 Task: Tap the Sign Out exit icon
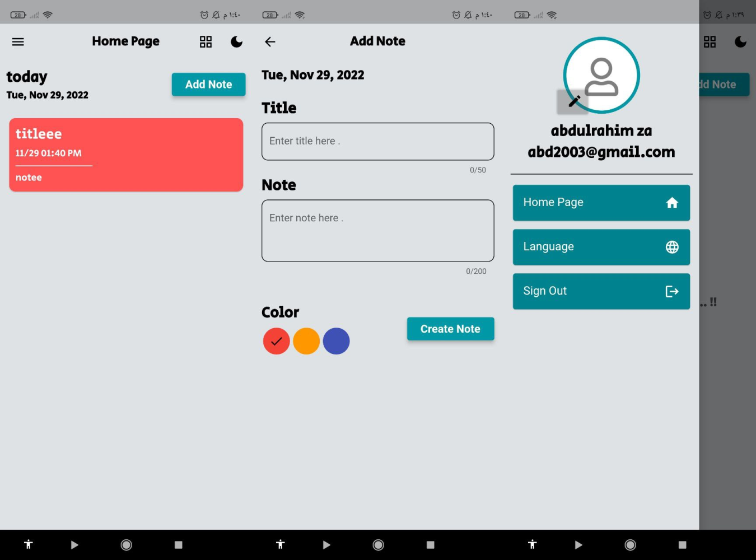tap(671, 291)
